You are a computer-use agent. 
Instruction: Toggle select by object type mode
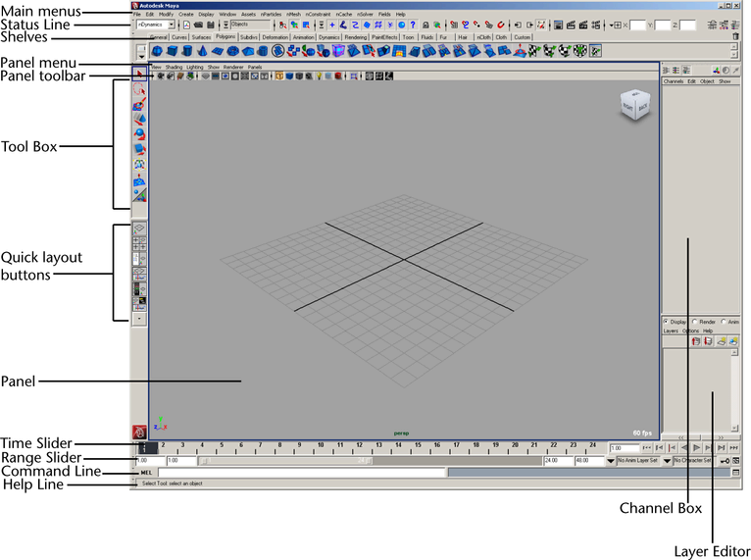[294, 25]
